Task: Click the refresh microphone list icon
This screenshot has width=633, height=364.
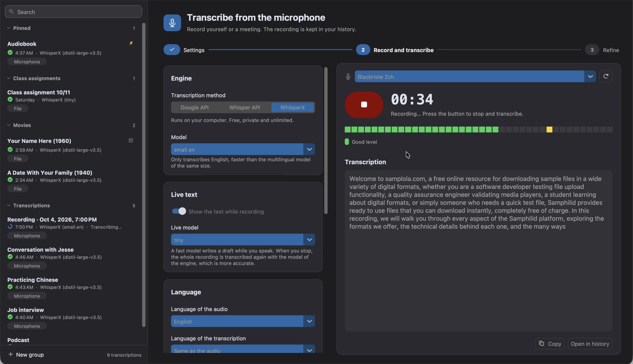Action: point(606,76)
